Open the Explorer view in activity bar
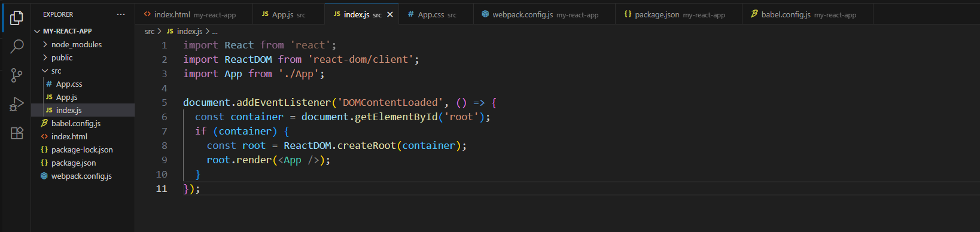980x232 pixels. [17, 18]
